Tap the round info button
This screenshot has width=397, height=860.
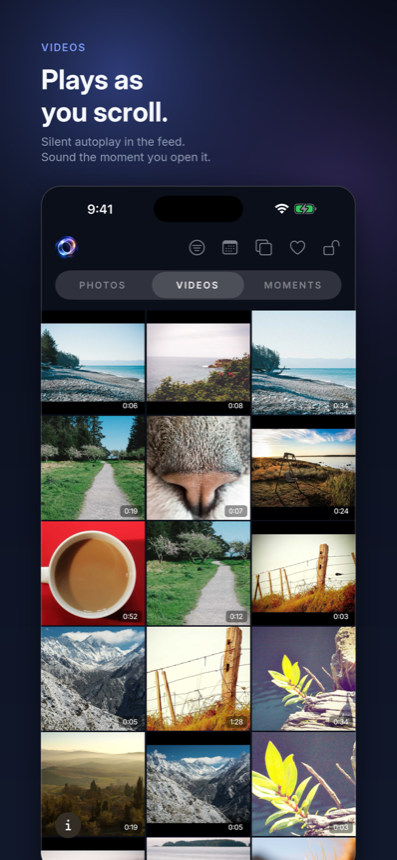tap(68, 825)
